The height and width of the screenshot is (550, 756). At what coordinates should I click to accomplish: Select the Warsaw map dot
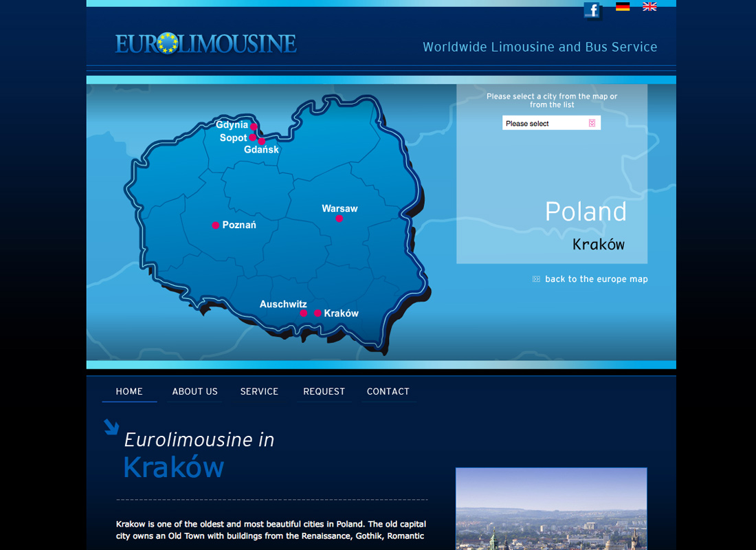click(x=340, y=219)
